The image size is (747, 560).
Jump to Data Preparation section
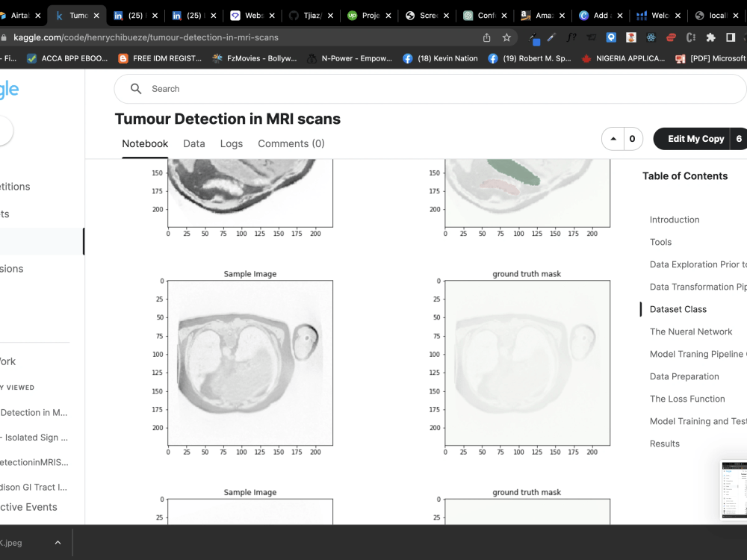[684, 376]
